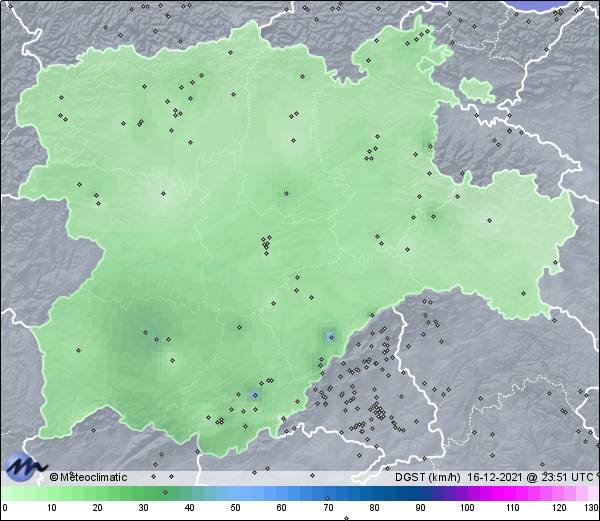Click the small green region east of the main area
The width and height of the screenshot is (600, 521).
[x=477, y=89]
